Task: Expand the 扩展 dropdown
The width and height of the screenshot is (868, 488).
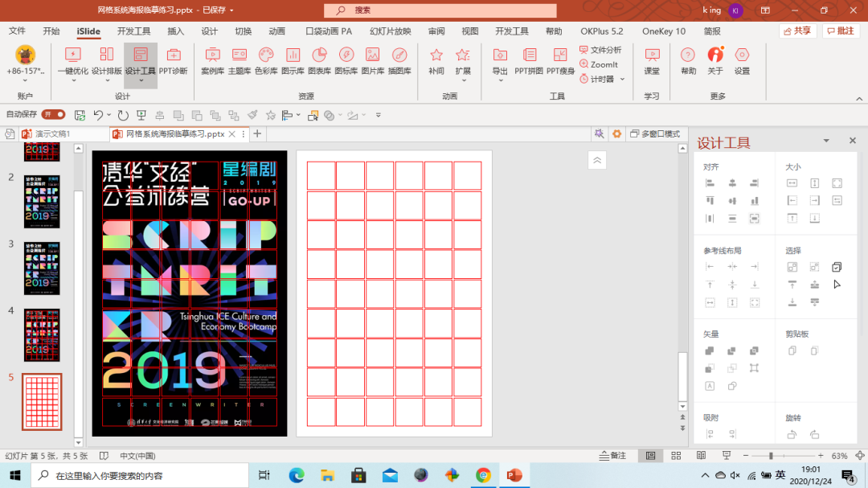Action: tap(464, 81)
